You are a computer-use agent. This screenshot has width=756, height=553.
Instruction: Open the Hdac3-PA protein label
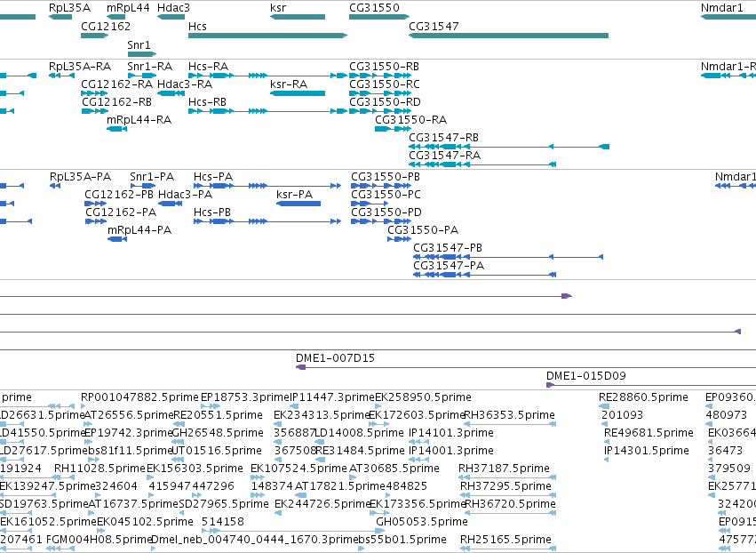185,195
